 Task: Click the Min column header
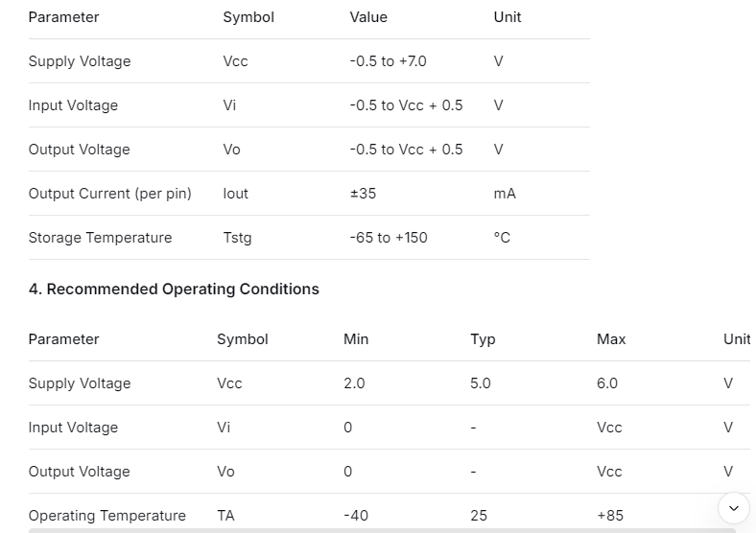click(356, 339)
